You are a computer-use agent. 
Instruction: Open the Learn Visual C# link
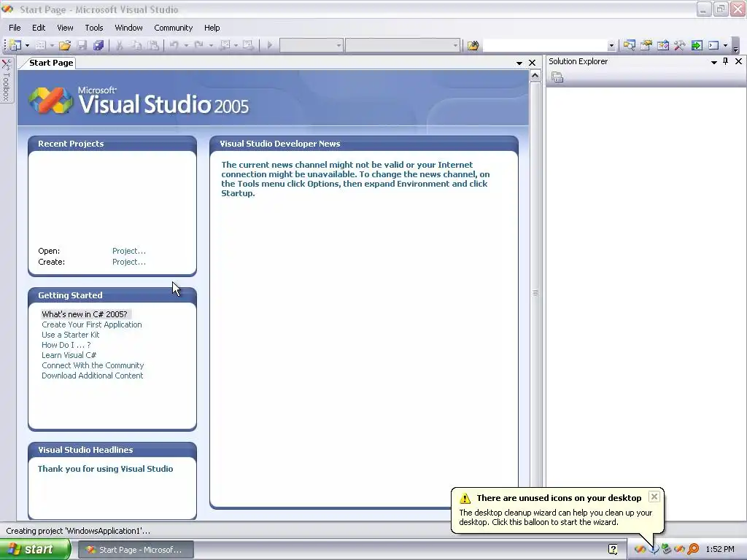(69, 355)
